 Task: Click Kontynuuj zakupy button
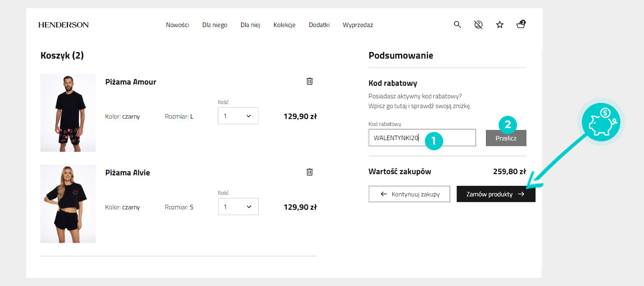tap(409, 194)
